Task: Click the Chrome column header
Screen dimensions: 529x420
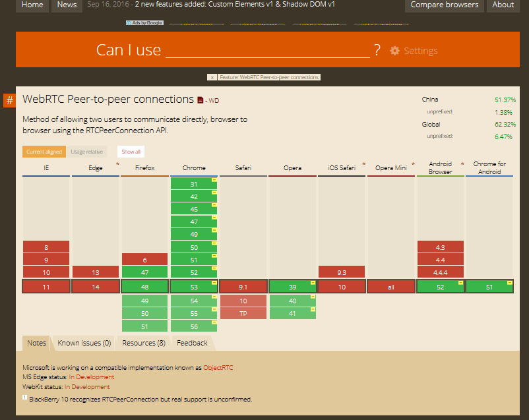Action: (x=194, y=167)
